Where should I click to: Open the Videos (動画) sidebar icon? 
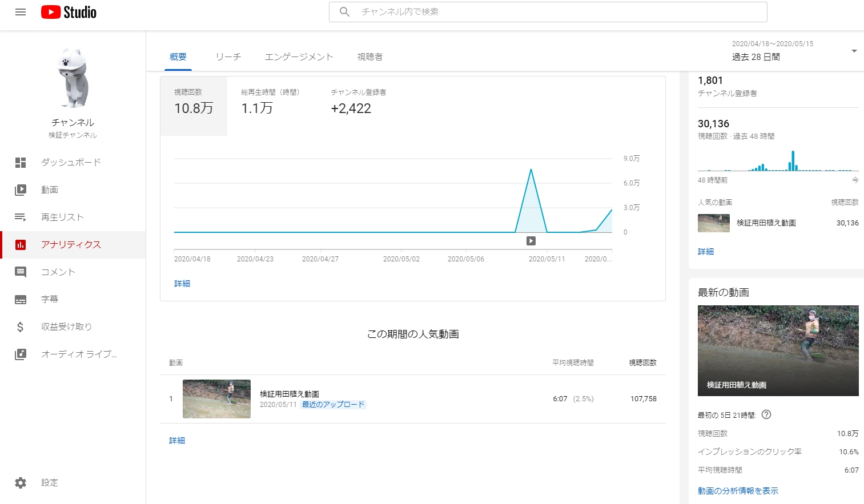[x=21, y=190]
